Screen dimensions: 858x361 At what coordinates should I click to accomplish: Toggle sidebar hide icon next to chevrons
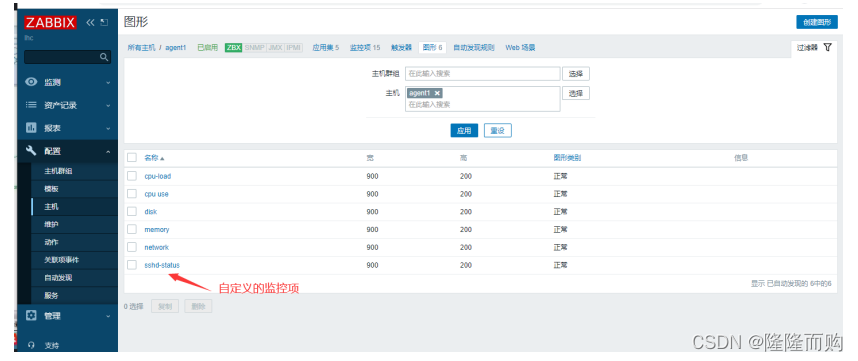click(x=104, y=22)
